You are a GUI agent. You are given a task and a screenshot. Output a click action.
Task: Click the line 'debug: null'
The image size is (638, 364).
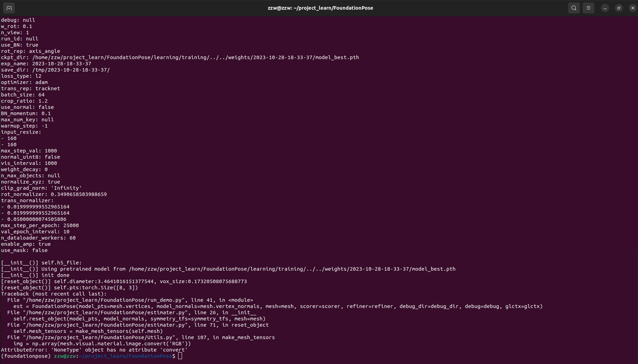(18, 20)
